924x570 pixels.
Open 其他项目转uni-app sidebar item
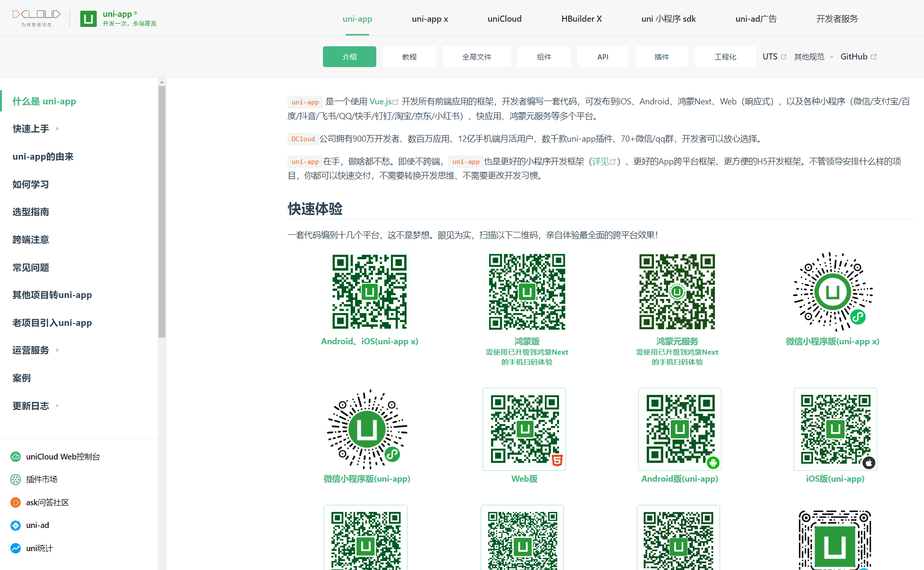pos(52,295)
